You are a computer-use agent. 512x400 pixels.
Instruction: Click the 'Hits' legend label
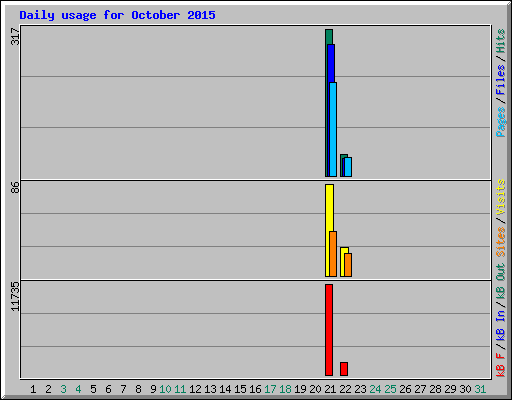(x=501, y=41)
